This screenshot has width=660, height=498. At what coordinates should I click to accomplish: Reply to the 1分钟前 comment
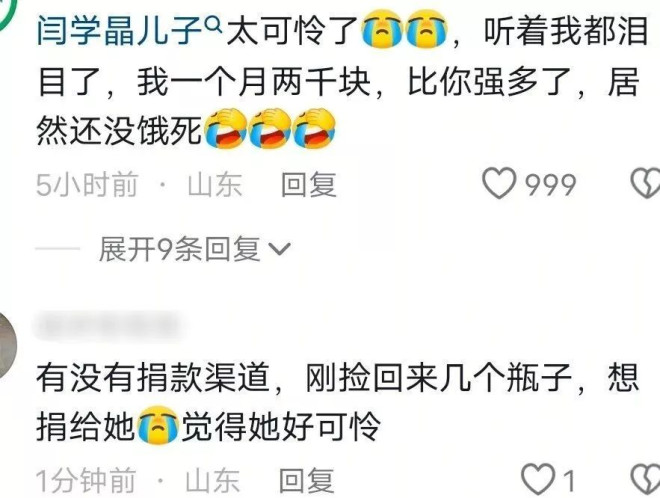tap(307, 480)
